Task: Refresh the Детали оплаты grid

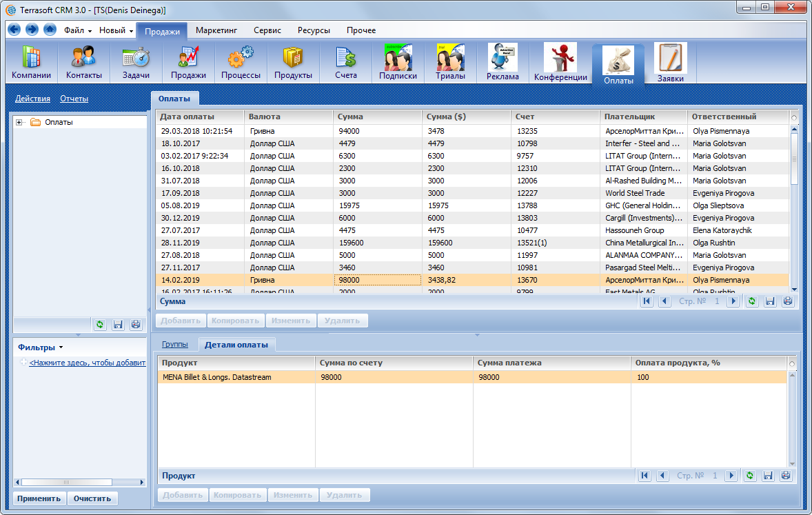Action: [x=750, y=476]
